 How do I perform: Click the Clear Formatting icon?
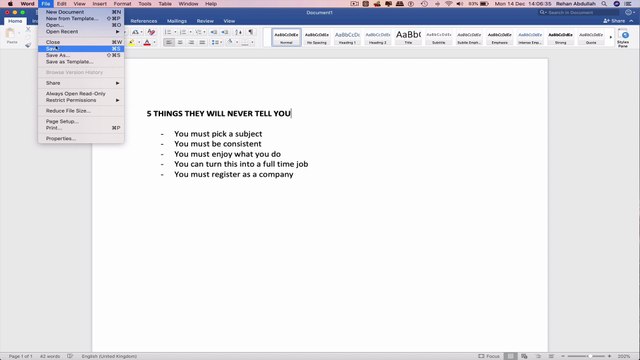[151, 32]
